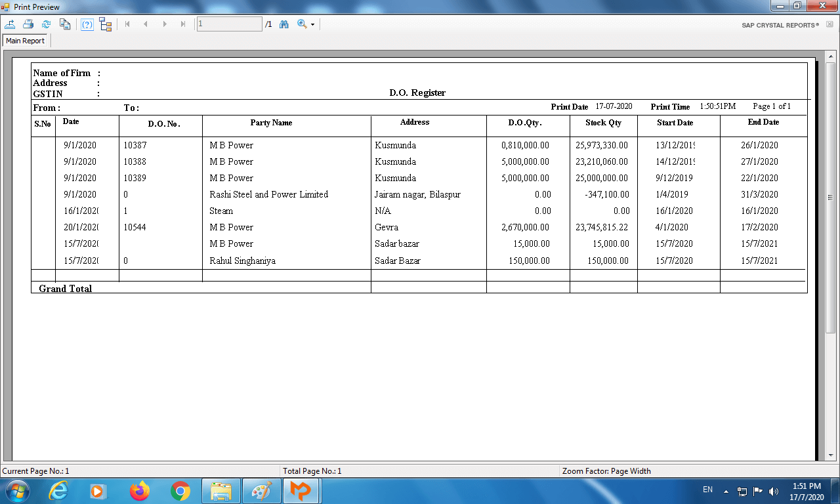840x504 pixels.
Task: Click the Print Time value 1:50:51PM
Action: coord(717,106)
